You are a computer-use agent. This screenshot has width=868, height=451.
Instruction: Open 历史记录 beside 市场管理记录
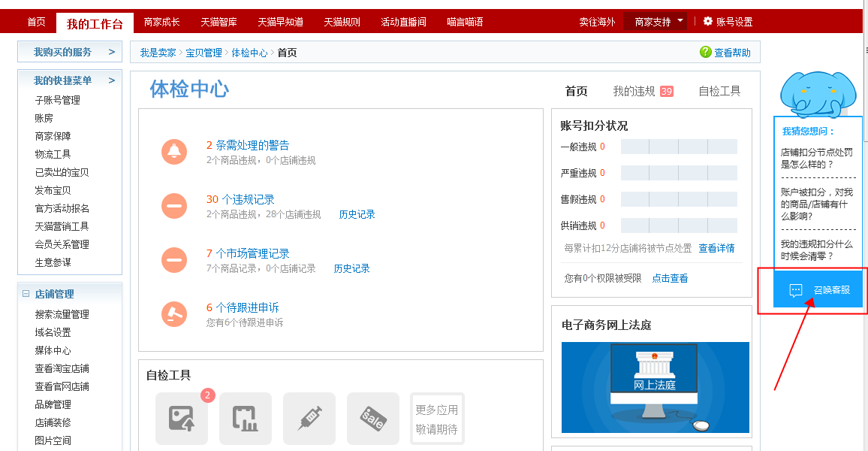click(351, 268)
